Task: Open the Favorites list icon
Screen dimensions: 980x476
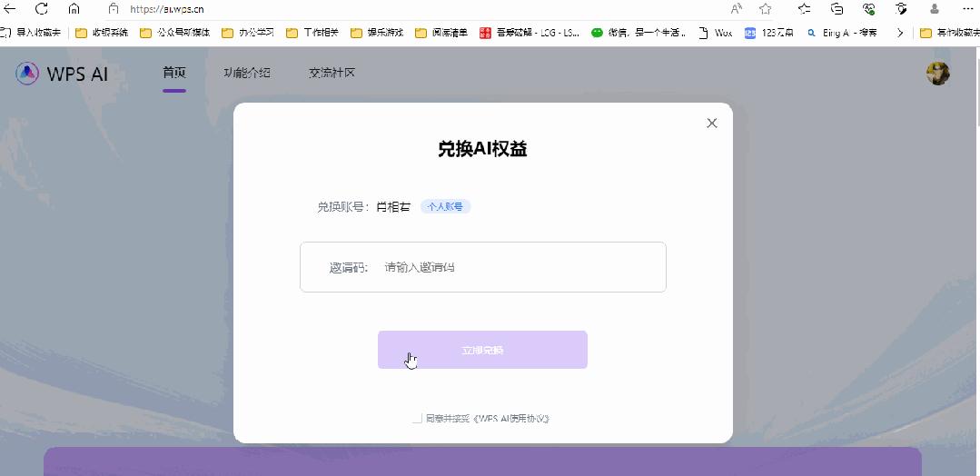Action: click(x=805, y=9)
